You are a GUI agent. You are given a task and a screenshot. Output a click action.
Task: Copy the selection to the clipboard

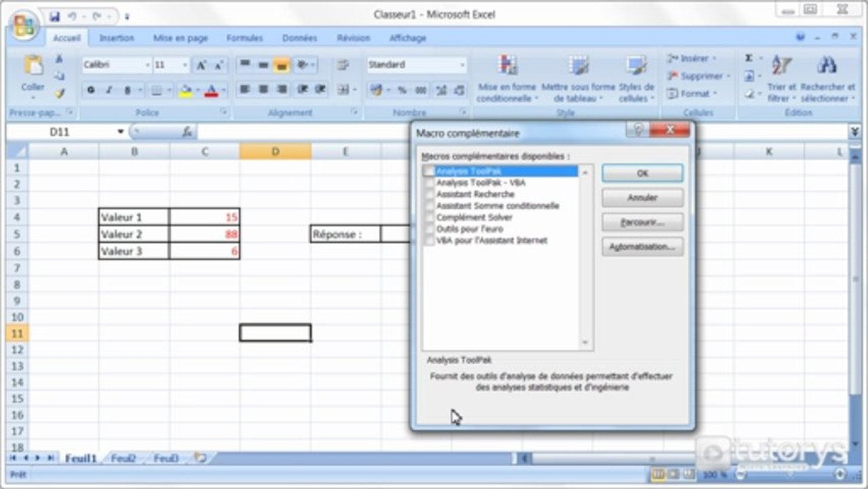59,76
